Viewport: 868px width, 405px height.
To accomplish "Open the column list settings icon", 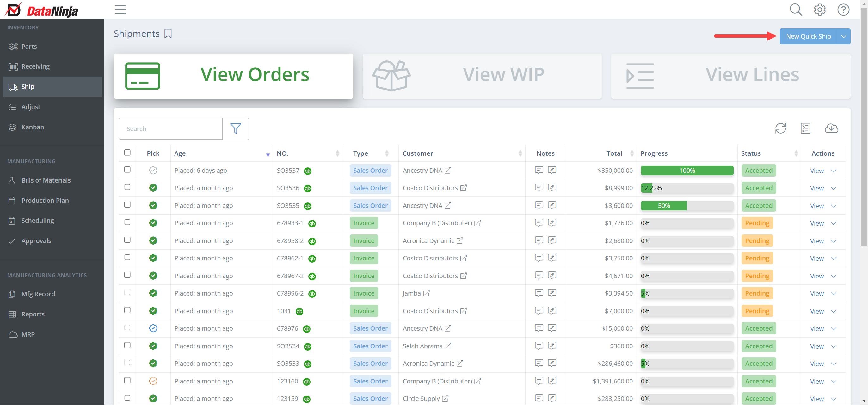I will 805,128.
